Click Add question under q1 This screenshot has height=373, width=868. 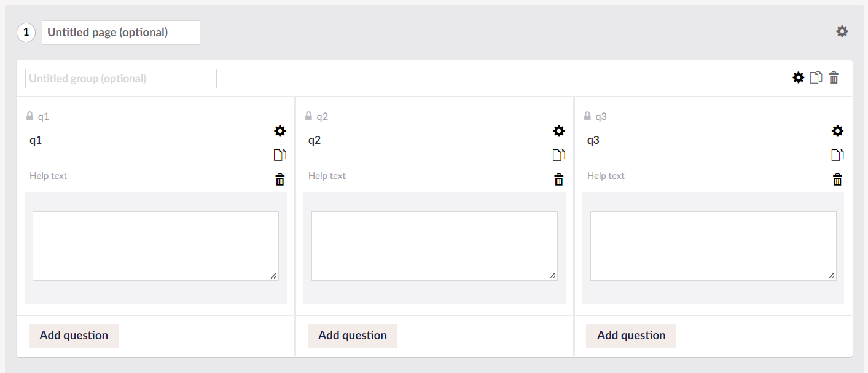click(x=74, y=336)
